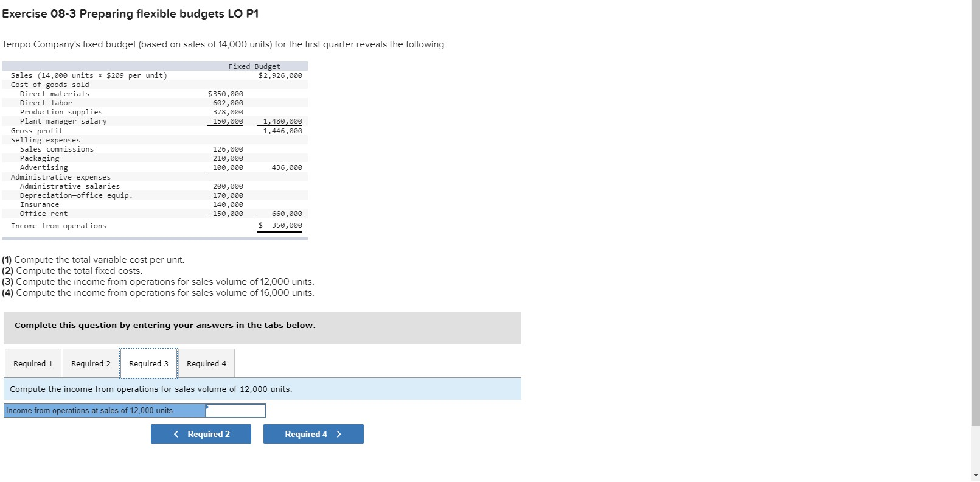
Task: Select the sales value '$2,926,000'
Action: click(x=280, y=75)
